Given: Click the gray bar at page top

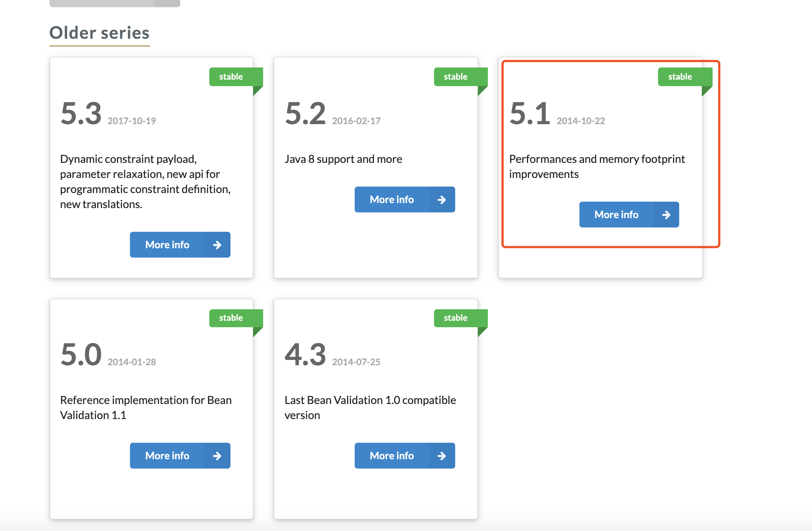Looking at the screenshot, I should 115,3.
